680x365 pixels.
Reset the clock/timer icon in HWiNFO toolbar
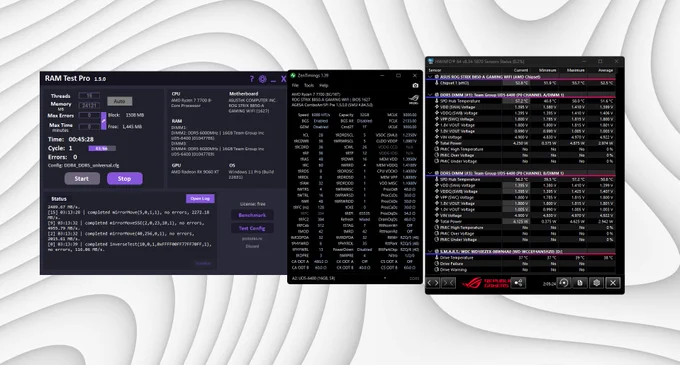563,283
